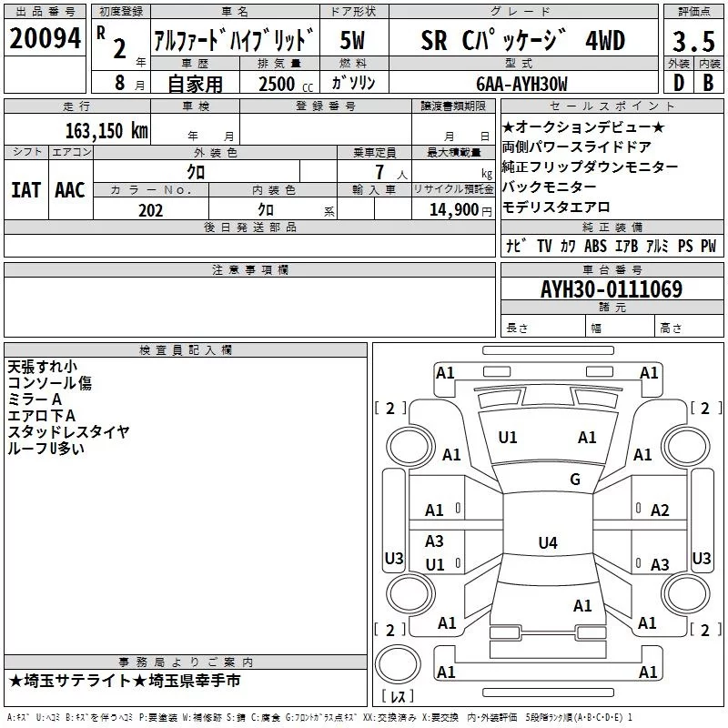
Task: Select the バックモニター sales point
Action: pyautogui.click(x=550, y=187)
